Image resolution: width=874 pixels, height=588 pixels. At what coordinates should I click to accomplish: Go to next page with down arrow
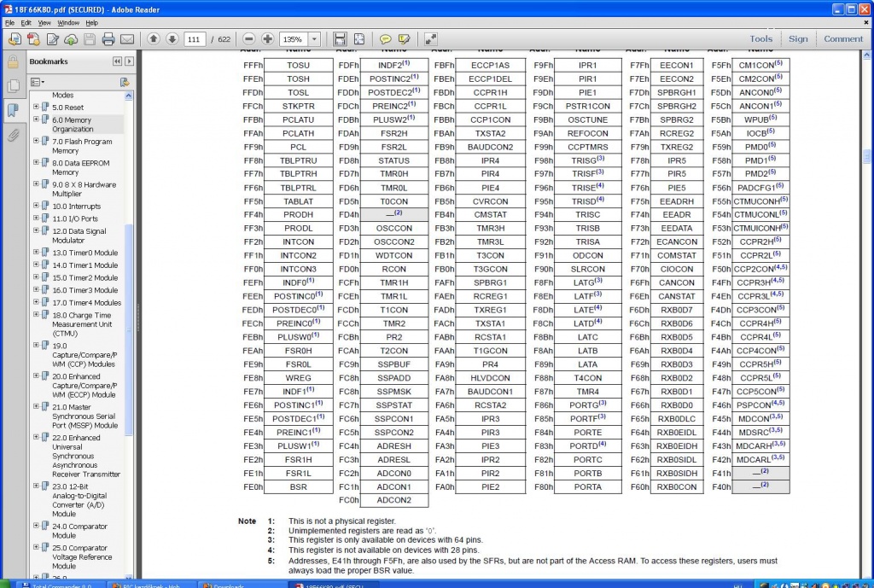pos(172,38)
